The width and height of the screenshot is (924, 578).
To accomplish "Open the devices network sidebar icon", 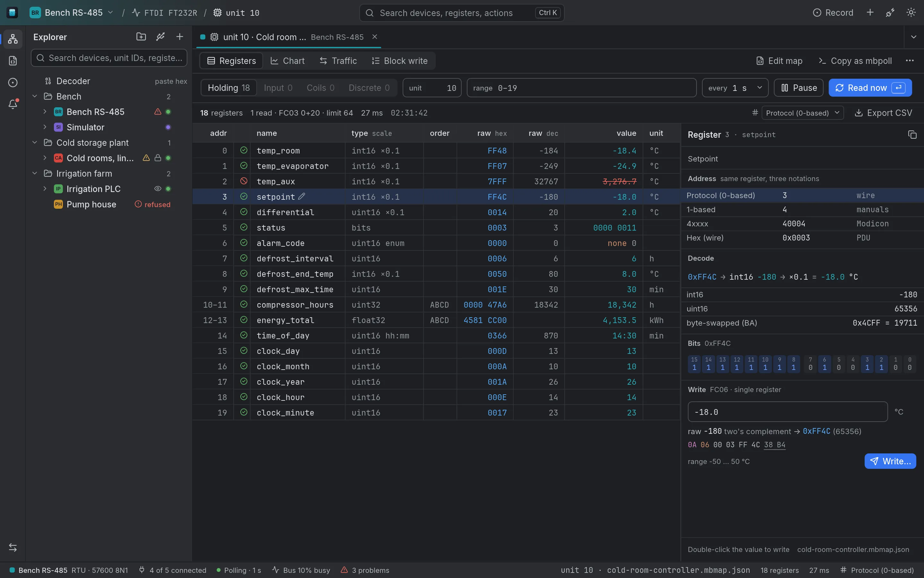I will (13, 39).
